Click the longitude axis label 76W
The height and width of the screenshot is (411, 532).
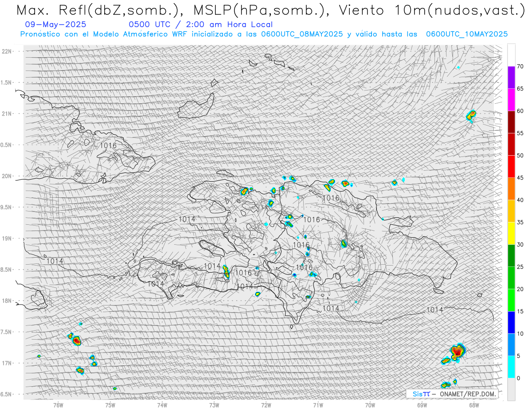[58, 405]
